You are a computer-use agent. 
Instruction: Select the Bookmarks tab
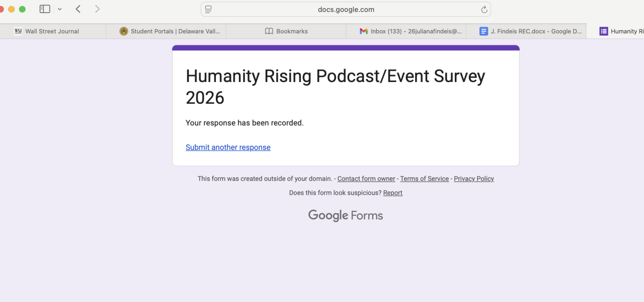coord(286,31)
